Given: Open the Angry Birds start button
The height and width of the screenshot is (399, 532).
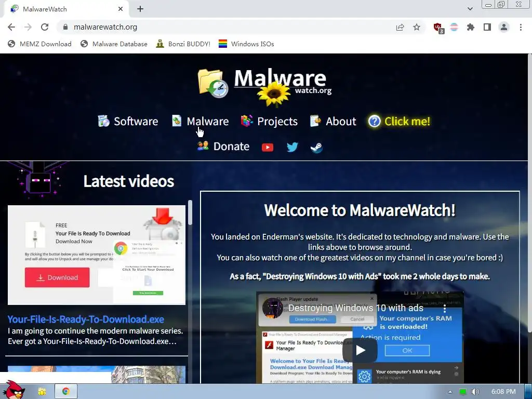Looking at the screenshot, I should coord(13,390).
